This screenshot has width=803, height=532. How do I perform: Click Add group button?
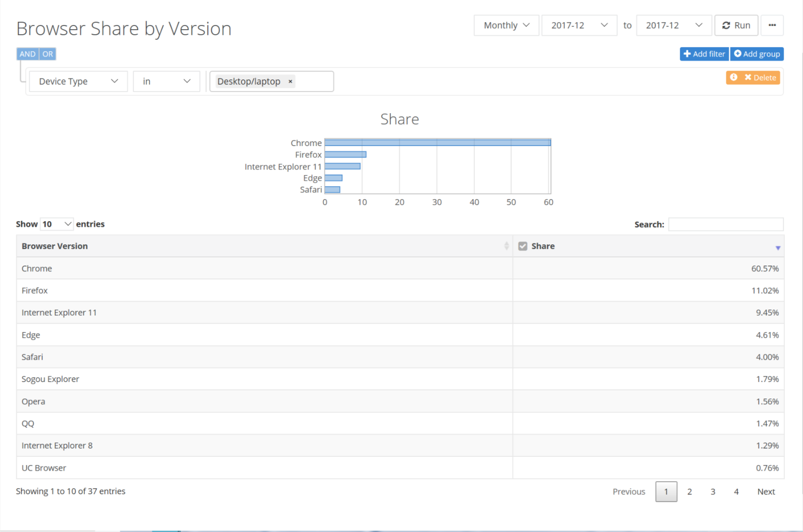pyautogui.click(x=757, y=54)
